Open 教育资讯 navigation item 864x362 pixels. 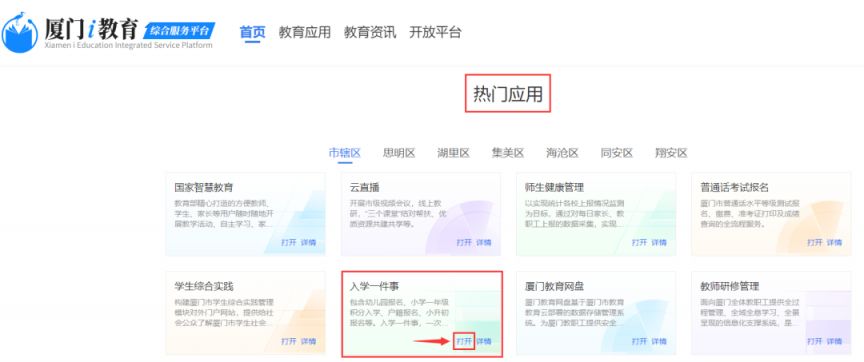pyautogui.click(x=370, y=32)
